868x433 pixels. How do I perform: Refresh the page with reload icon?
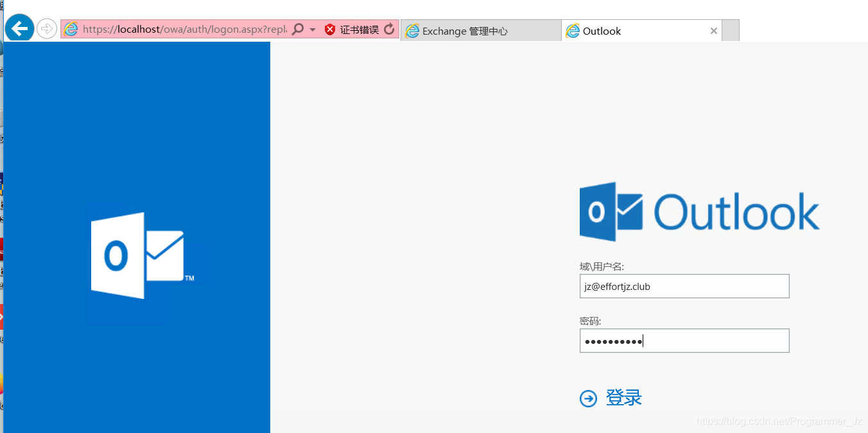[389, 29]
